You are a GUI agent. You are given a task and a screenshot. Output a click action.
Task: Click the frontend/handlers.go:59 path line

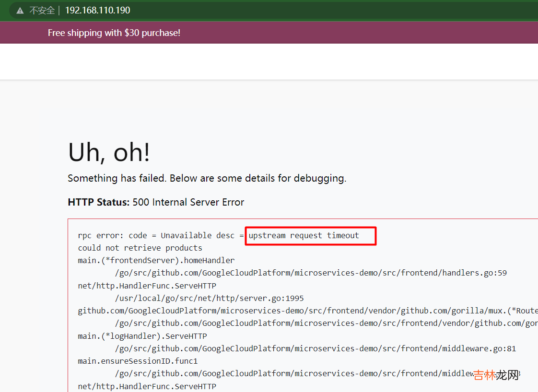pyautogui.click(x=311, y=273)
